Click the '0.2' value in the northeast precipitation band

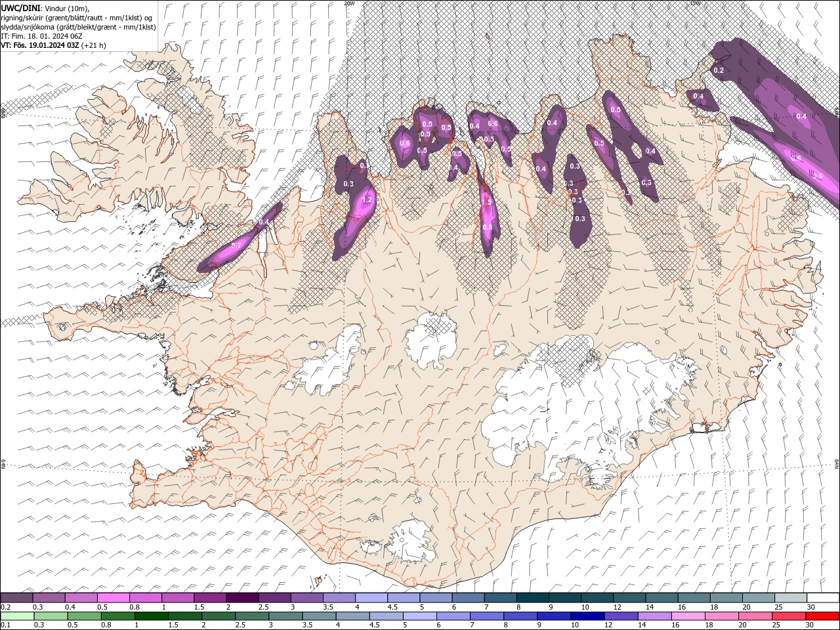point(719,70)
